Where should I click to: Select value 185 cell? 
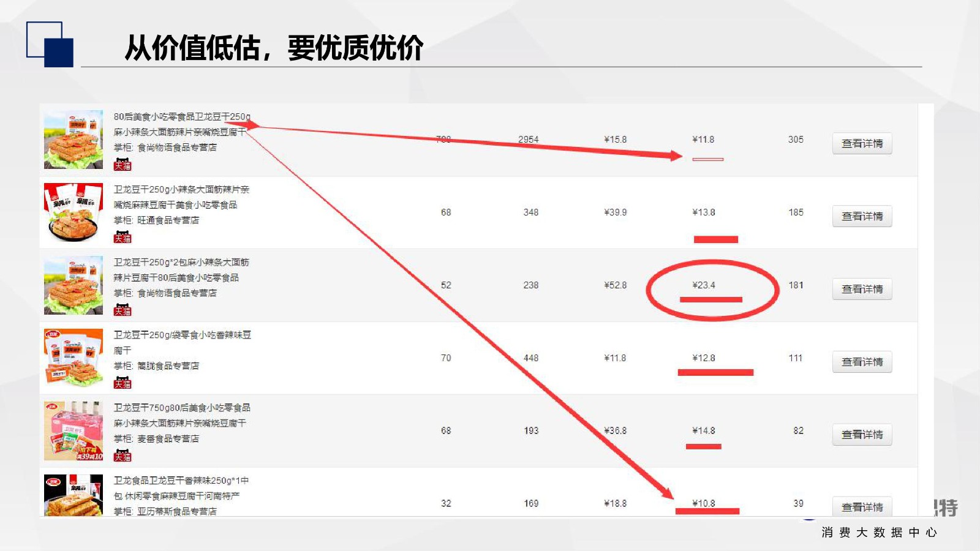pyautogui.click(x=796, y=212)
